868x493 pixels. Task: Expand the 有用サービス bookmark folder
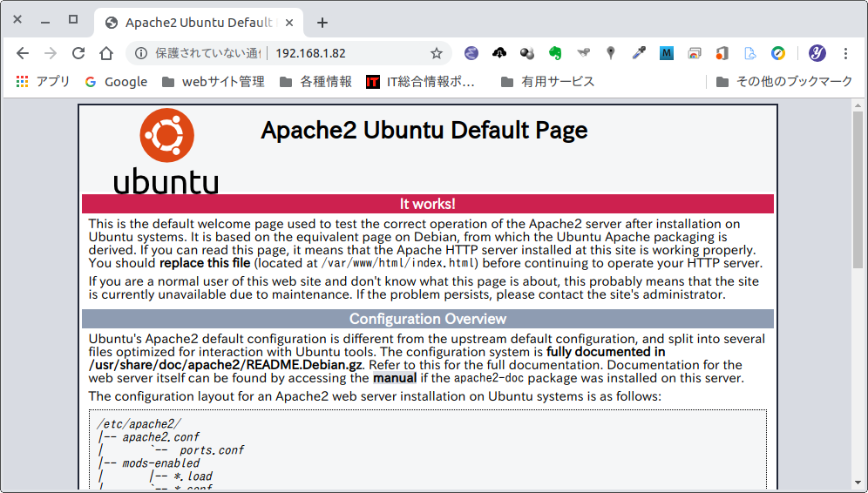547,82
